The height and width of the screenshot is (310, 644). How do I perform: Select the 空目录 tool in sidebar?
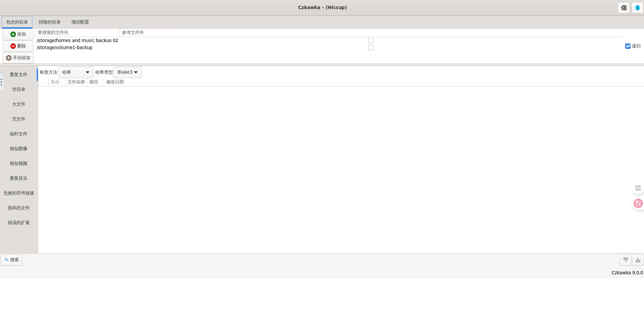point(19,90)
